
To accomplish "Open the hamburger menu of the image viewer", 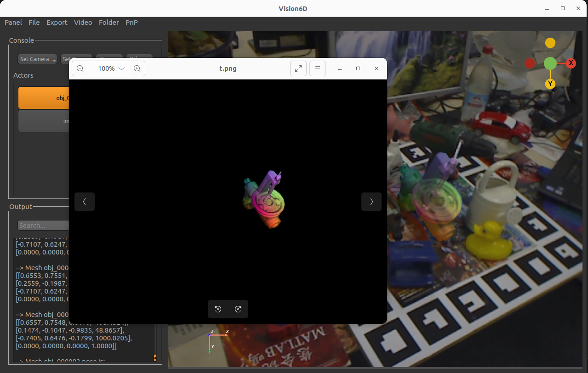I will pyautogui.click(x=317, y=68).
